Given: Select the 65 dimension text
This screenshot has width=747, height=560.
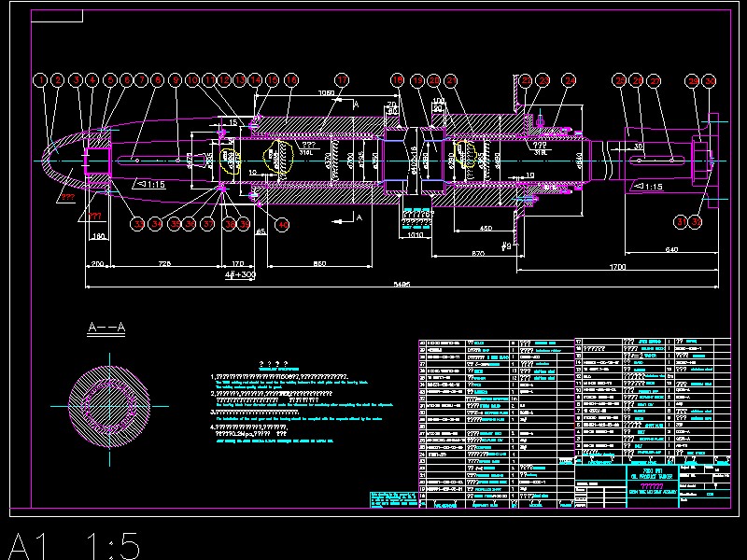Looking at the screenshot, I should (x=261, y=231).
